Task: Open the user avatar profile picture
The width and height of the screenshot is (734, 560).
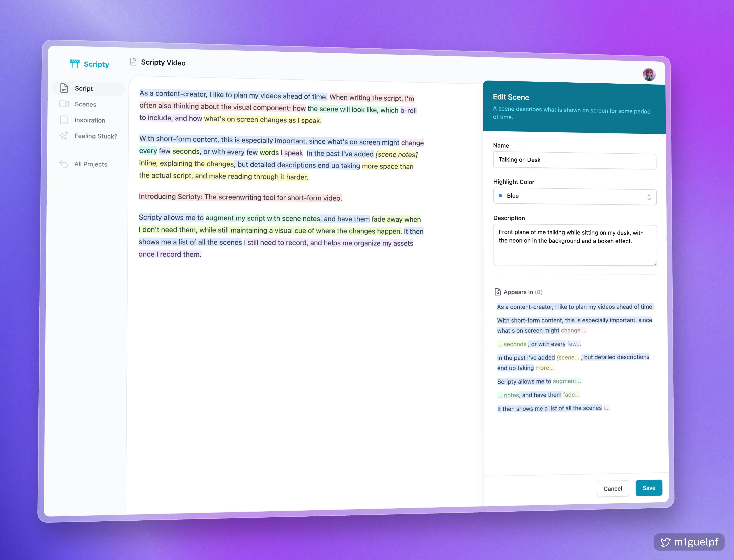Action: tap(649, 74)
